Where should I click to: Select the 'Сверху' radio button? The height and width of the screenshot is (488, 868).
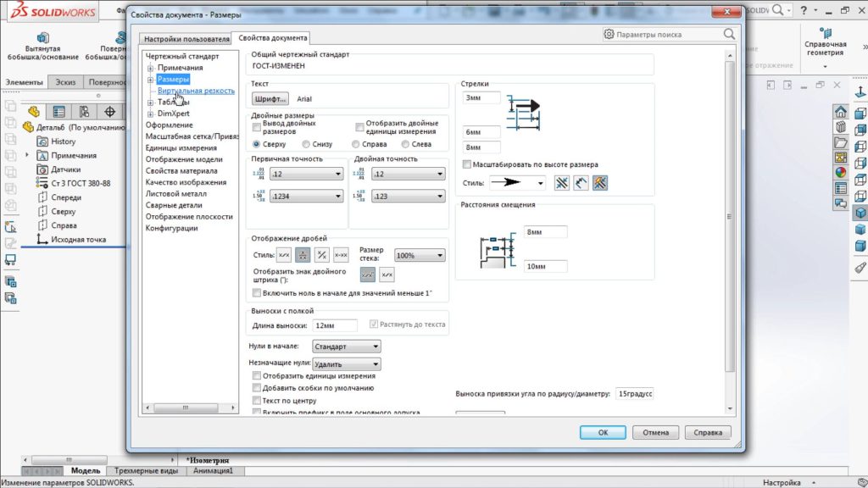coord(256,144)
